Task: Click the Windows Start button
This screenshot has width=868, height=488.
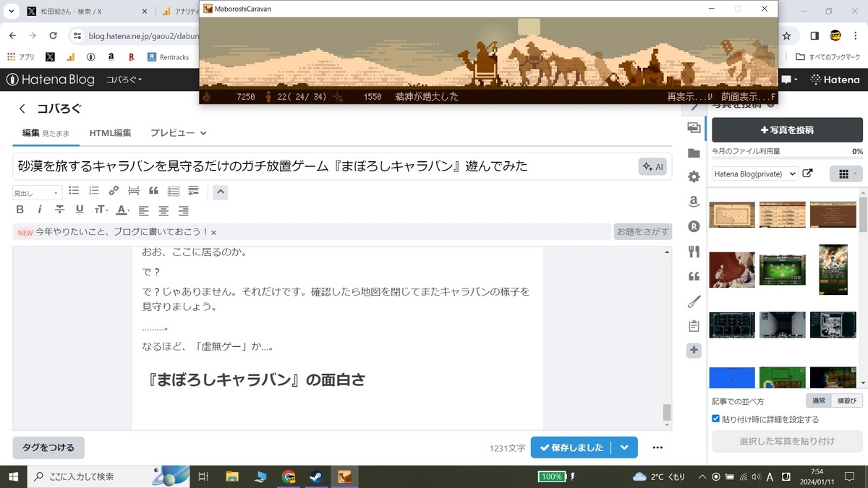Action: (x=13, y=476)
